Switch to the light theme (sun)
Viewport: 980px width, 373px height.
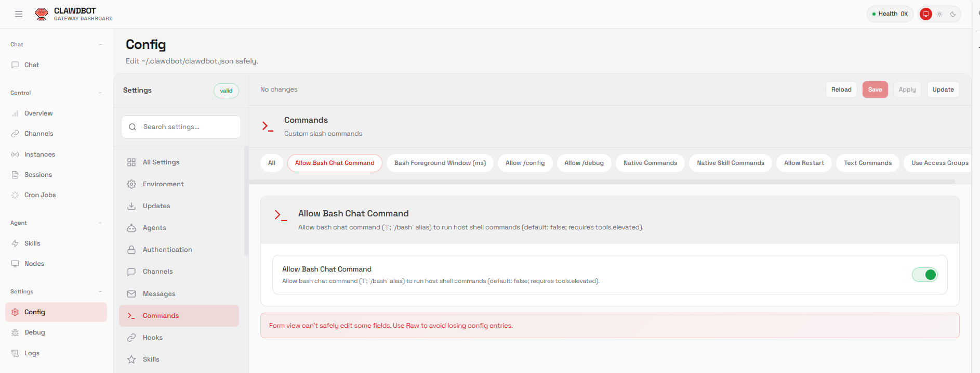pyautogui.click(x=939, y=14)
